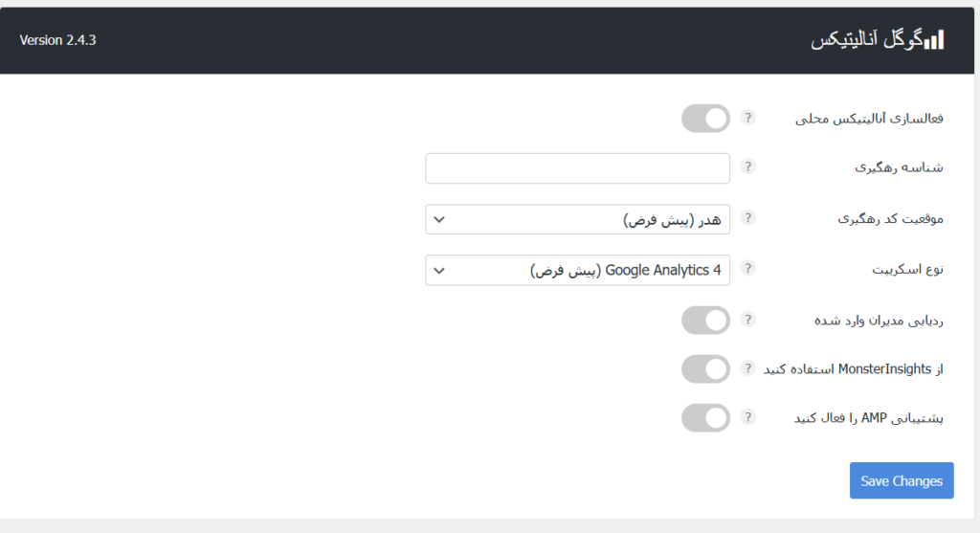
Task: Click the question mark next to نوع اسکریپت
Action: (747, 269)
